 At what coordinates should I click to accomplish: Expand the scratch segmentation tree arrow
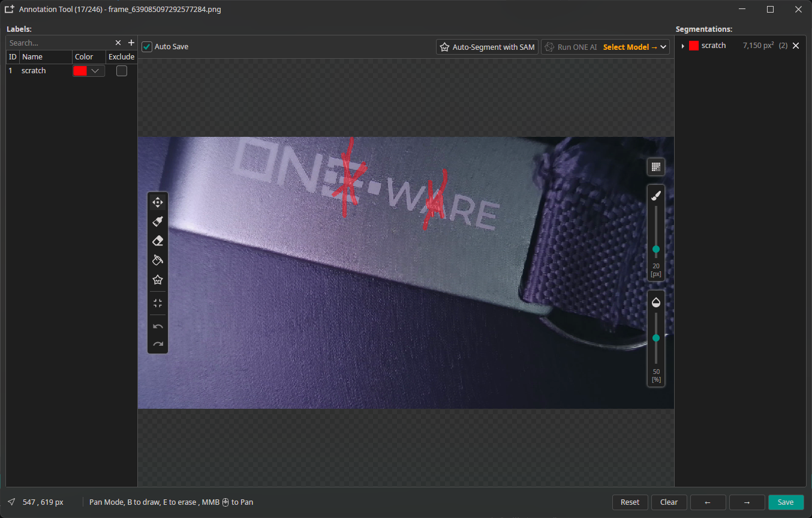683,46
